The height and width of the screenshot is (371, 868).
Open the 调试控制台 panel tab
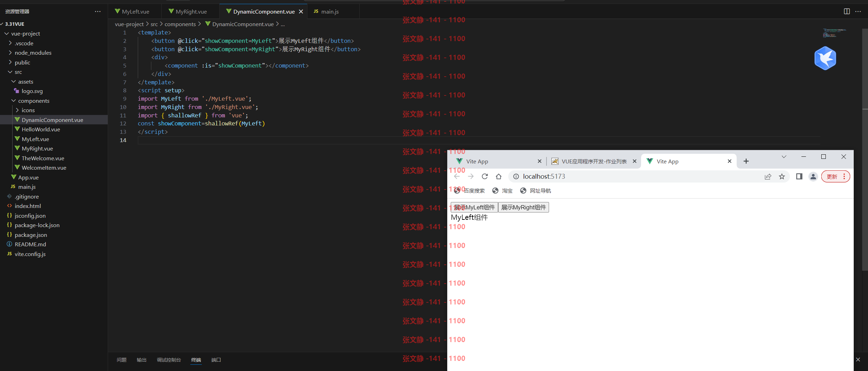[x=169, y=360]
